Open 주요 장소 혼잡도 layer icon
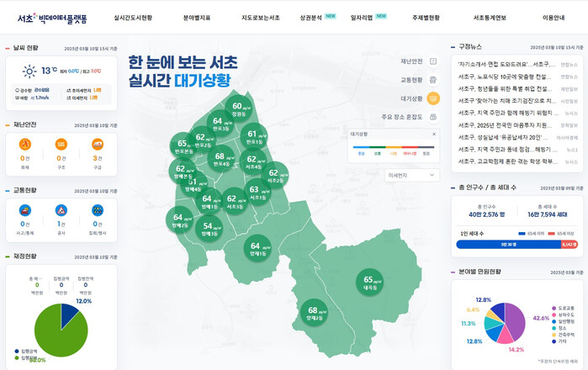 point(432,117)
